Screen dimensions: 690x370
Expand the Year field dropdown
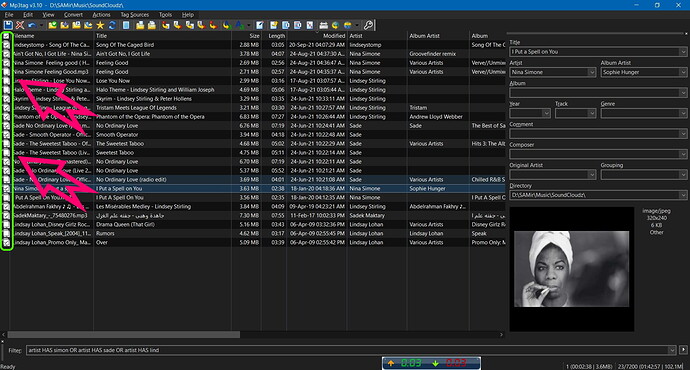pos(546,113)
